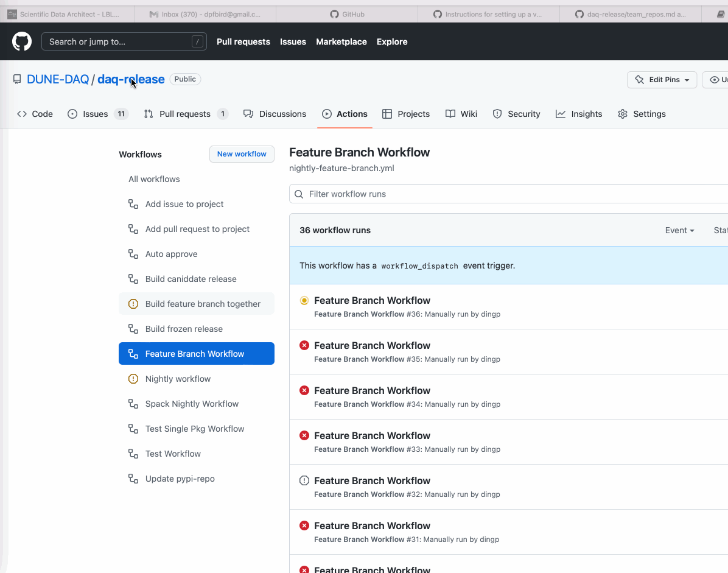Click the pin icon in Edit Pins

point(639,79)
